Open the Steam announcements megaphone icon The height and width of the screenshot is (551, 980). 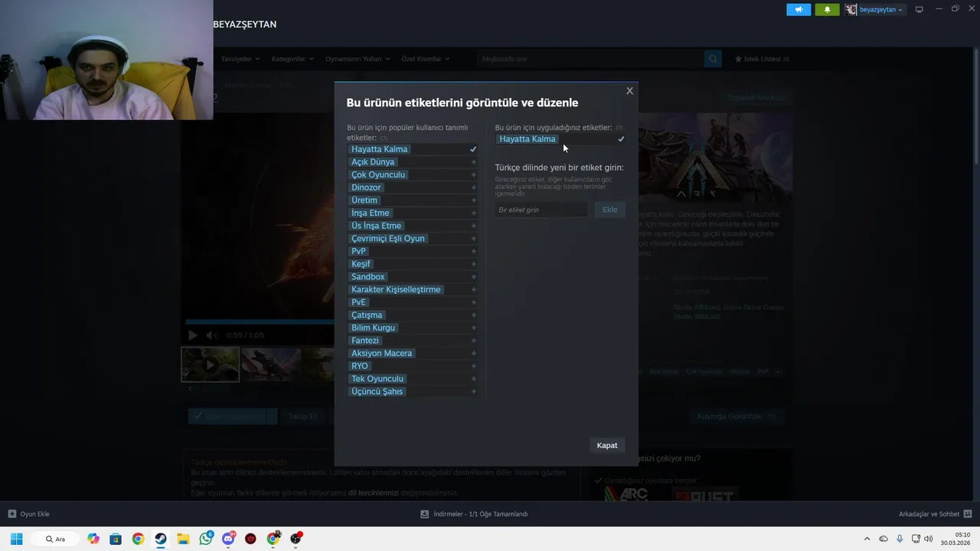(799, 10)
